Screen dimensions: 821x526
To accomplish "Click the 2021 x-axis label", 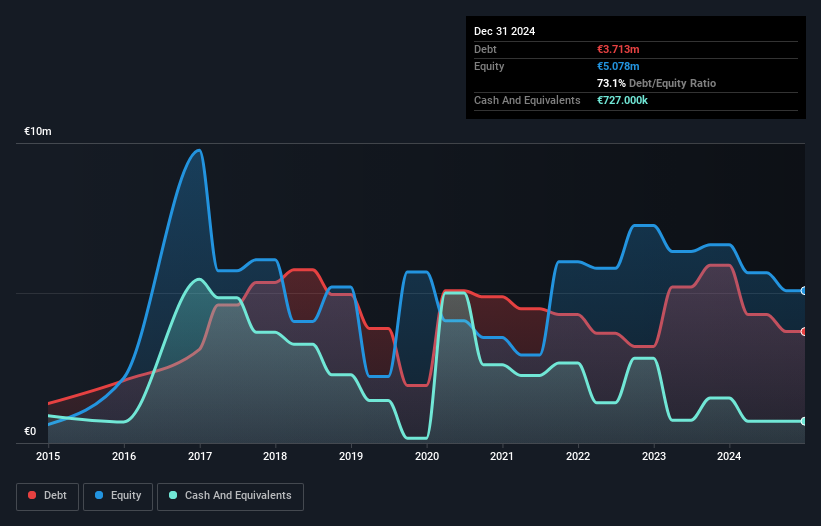I will click(502, 456).
